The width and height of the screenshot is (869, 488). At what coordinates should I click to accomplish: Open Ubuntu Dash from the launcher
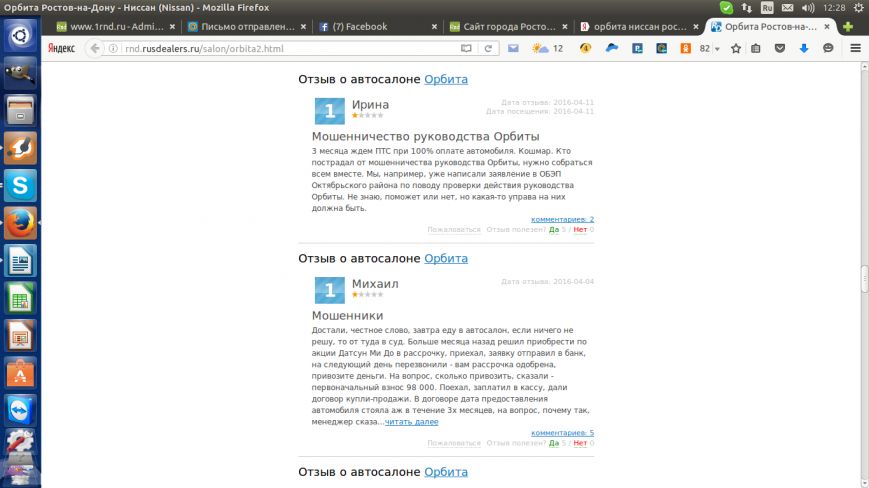[20, 35]
